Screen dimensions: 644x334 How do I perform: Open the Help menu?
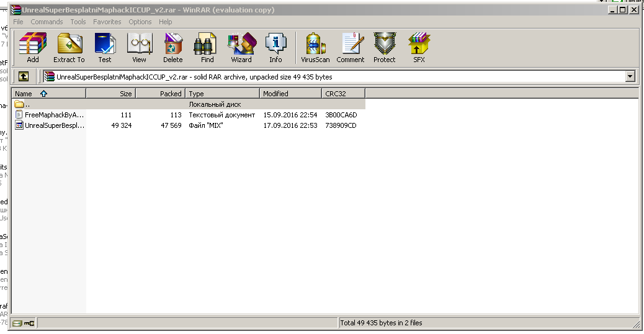click(x=166, y=22)
